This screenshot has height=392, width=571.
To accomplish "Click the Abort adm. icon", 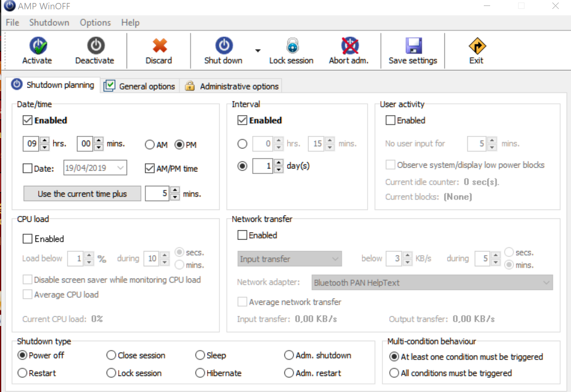I will [x=350, y=46].
